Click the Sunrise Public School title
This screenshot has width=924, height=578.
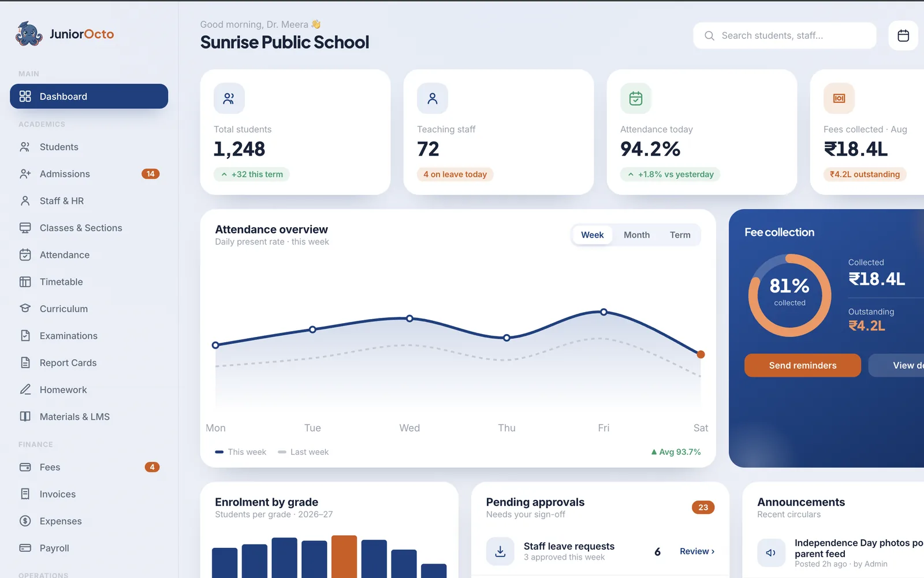click(285, 42)
